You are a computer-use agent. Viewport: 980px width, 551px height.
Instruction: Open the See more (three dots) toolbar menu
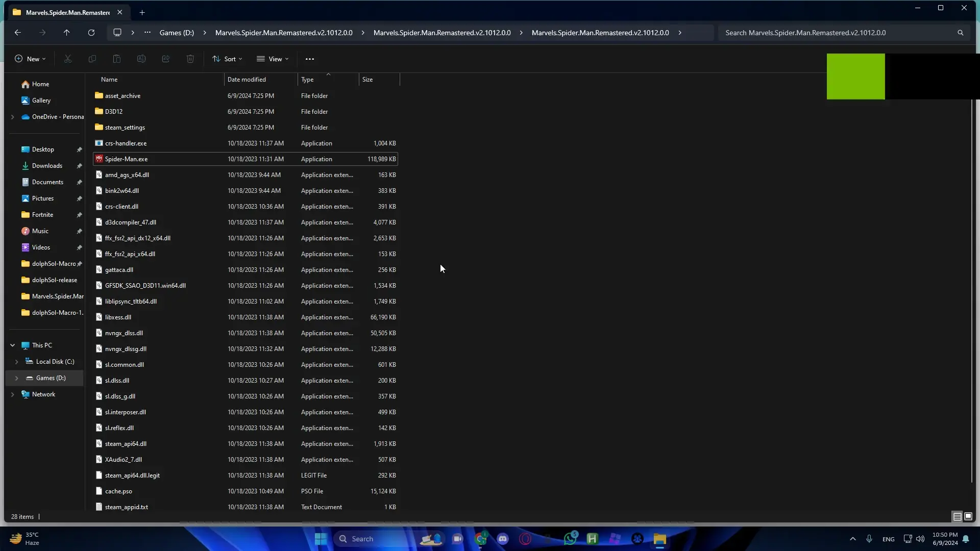(x=310, y=59)
